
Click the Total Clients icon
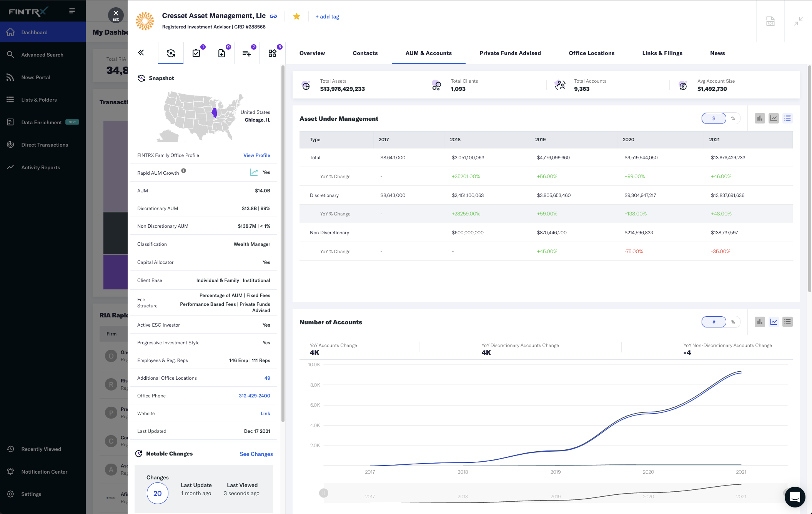[436, 85]
